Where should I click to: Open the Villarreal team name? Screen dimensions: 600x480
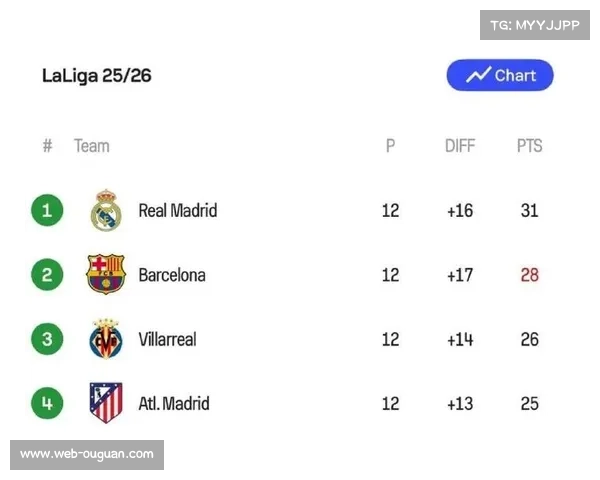167,339
